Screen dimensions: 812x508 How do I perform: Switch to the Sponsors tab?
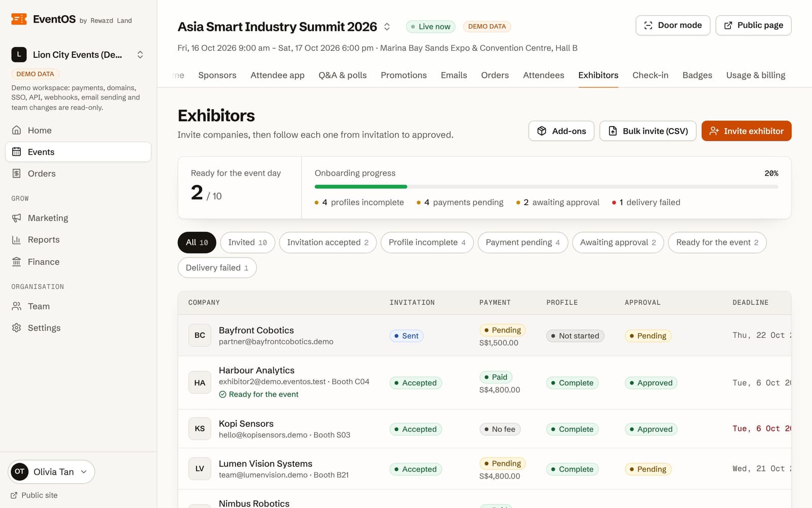click(217, 75)
